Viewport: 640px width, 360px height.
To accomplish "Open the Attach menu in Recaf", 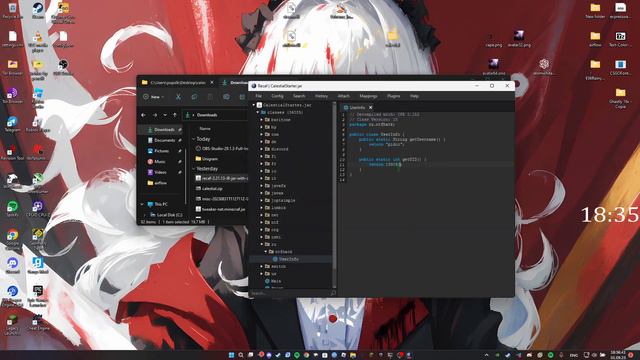I will click(343, 96).
